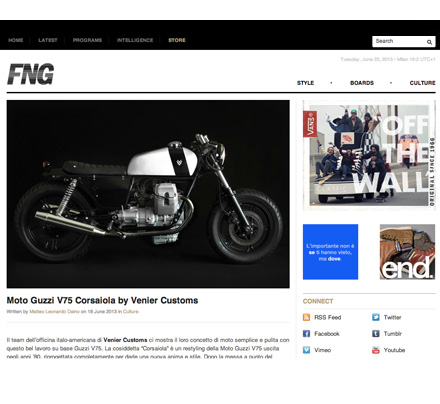
Task: Click the search magnifier icon
Action: [429, 42]
